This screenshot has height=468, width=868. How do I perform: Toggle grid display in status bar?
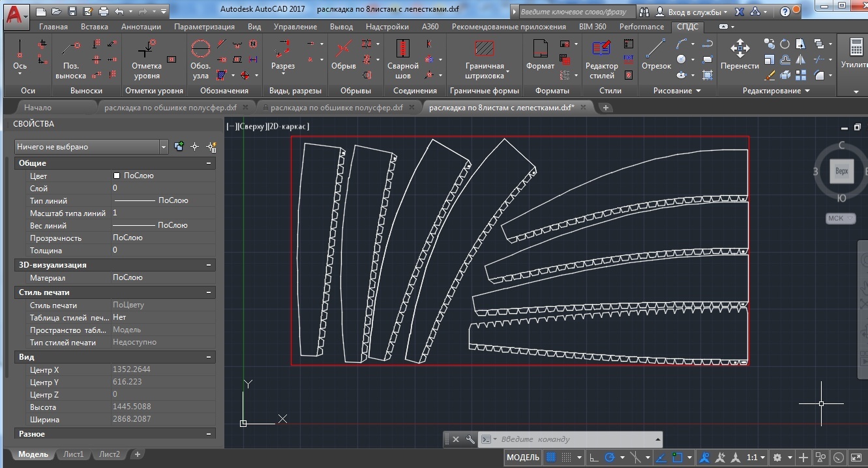[551, 458]
